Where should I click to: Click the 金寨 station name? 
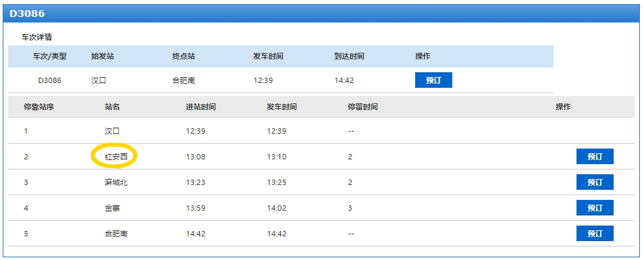point(112,208)
